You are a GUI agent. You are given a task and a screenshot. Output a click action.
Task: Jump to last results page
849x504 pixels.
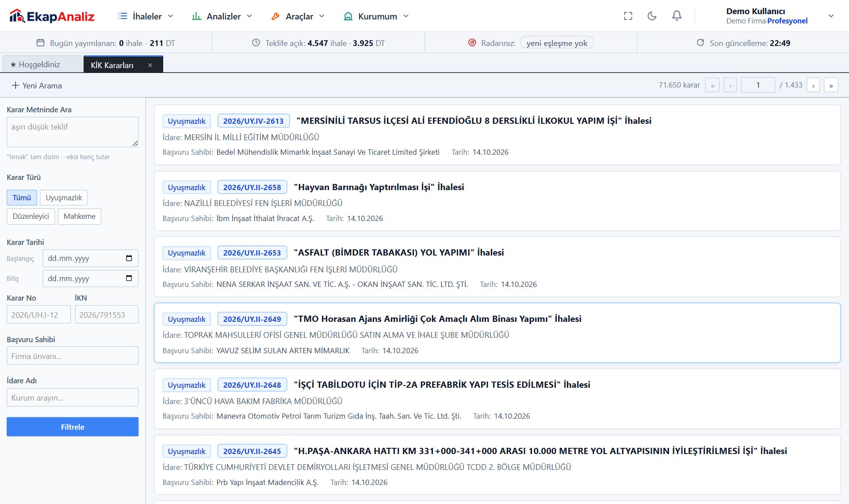831,85
